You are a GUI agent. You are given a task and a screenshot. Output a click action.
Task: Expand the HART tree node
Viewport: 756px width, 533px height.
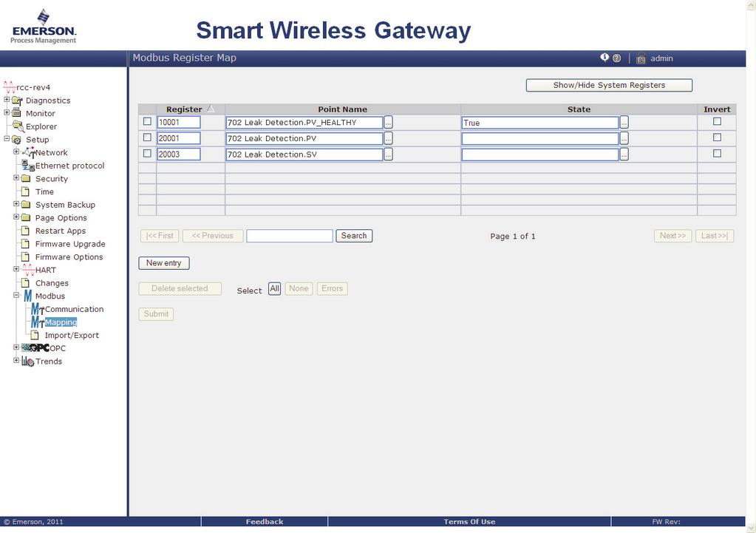[16, 268]
